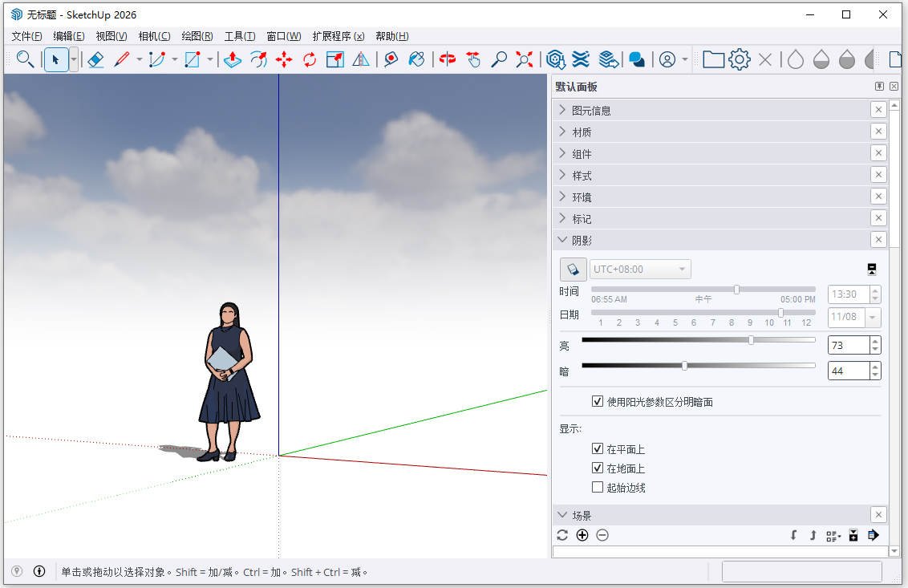The height and width of the screenshot is (588, 908).
Task: Open the 扩展程序 menu
Action: [x=338, y=36]
